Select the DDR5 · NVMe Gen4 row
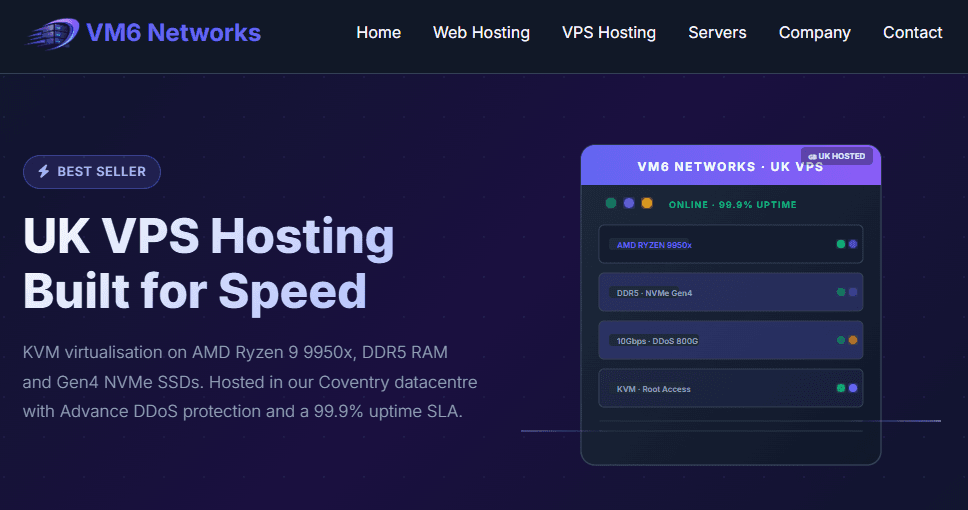This screenshot has width=968, height=510. [x=731, y=292]
